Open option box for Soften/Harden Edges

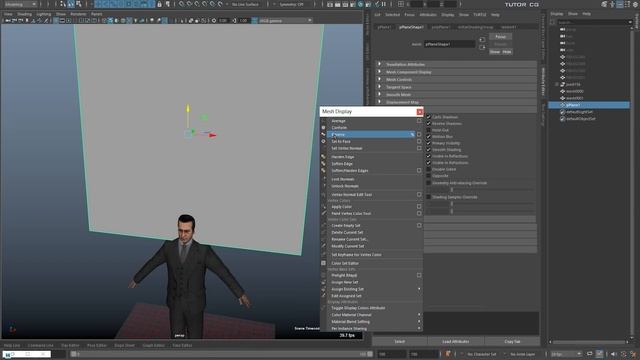click(419, 171)
